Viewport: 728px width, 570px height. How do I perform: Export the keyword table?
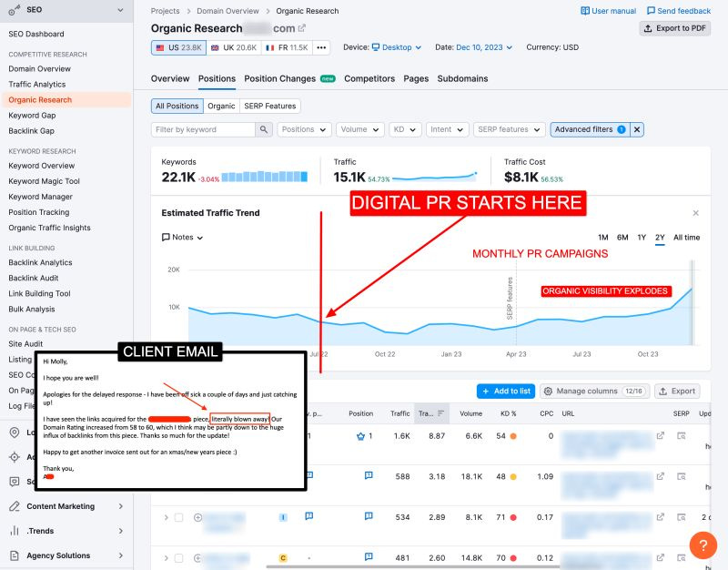point(677,392)
